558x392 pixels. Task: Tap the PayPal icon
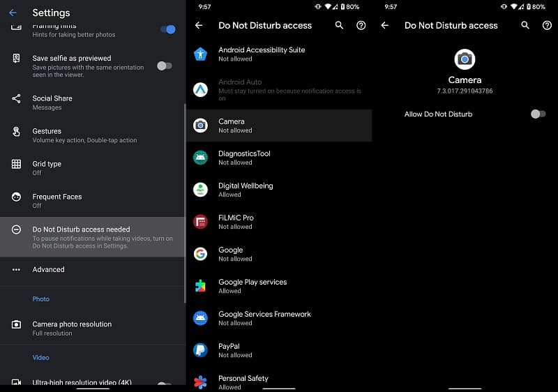200,350
